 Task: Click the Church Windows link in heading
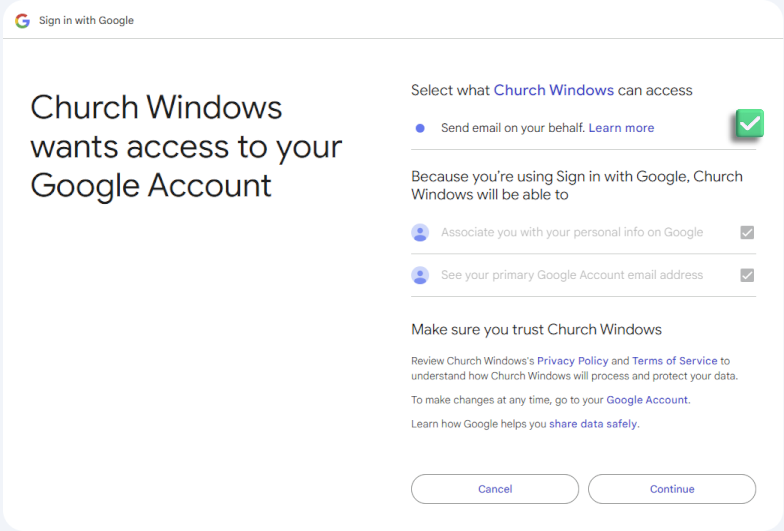(553, 90)
